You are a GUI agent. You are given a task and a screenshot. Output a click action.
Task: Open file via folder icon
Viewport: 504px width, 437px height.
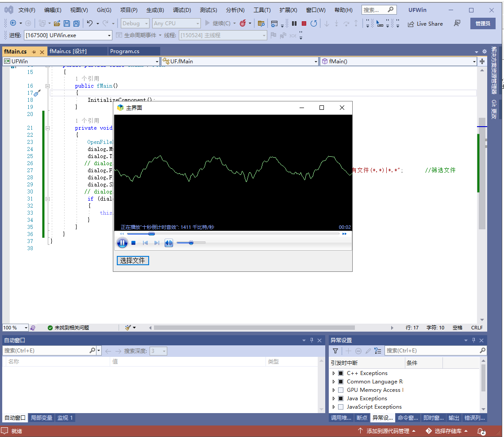click(57, 23)
